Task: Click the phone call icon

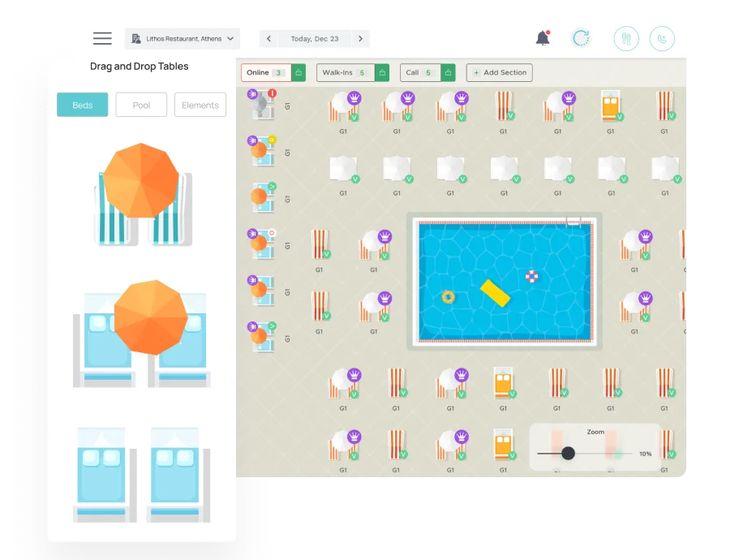Action: (x=662, y=38)
